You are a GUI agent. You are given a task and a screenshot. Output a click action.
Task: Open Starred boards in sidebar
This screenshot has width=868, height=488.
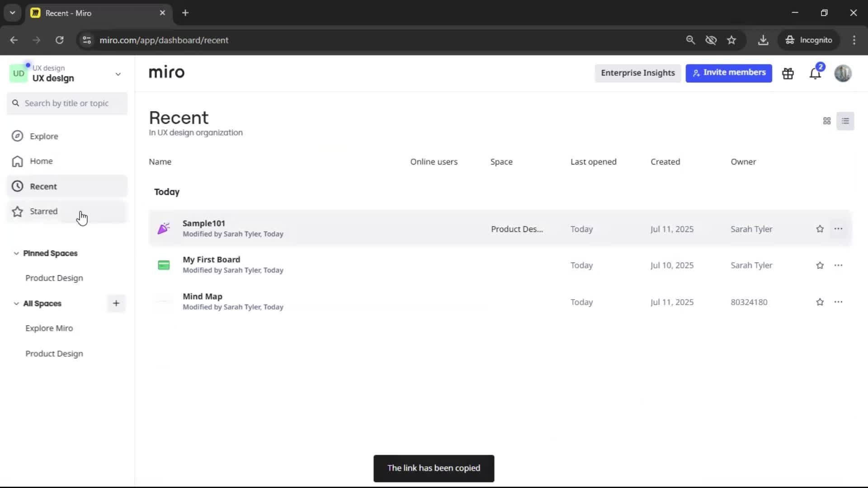click(x=67, y=211)
